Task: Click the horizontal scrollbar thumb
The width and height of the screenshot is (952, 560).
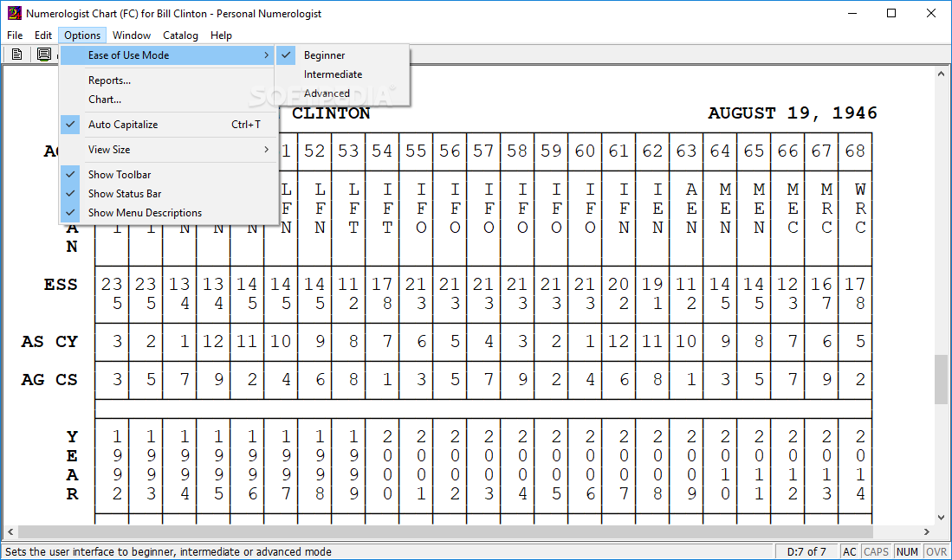Action: click(x=445, y=532)
